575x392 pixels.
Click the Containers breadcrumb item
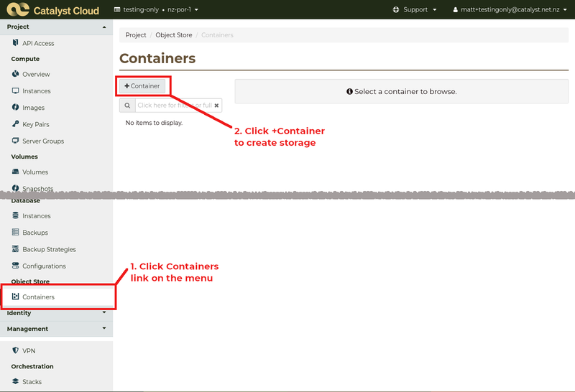tap(217, 34)
